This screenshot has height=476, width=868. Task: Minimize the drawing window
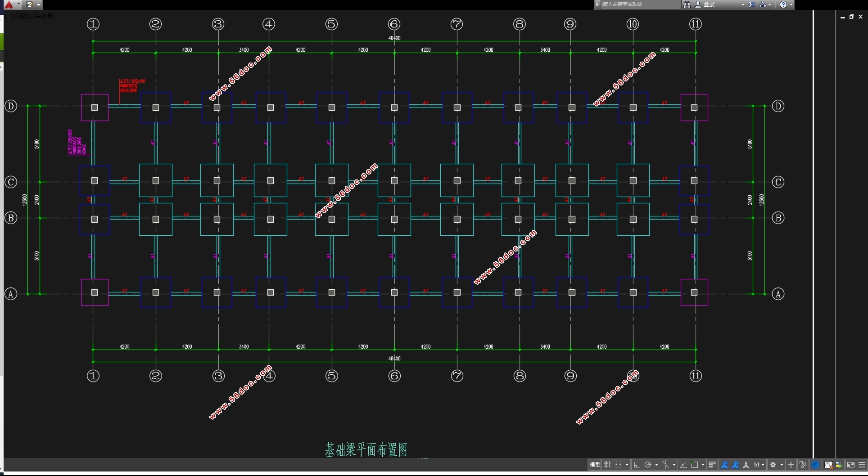(x=843, y=17)
